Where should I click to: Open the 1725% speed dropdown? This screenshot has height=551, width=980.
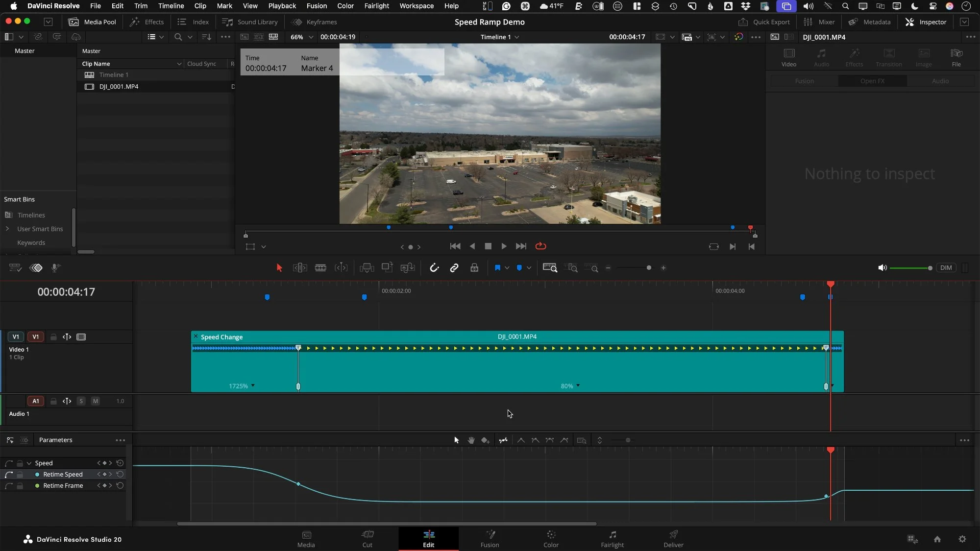[253, 386]
